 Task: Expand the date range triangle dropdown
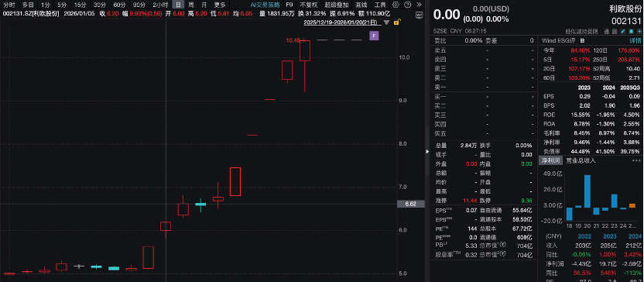[387, 23]
